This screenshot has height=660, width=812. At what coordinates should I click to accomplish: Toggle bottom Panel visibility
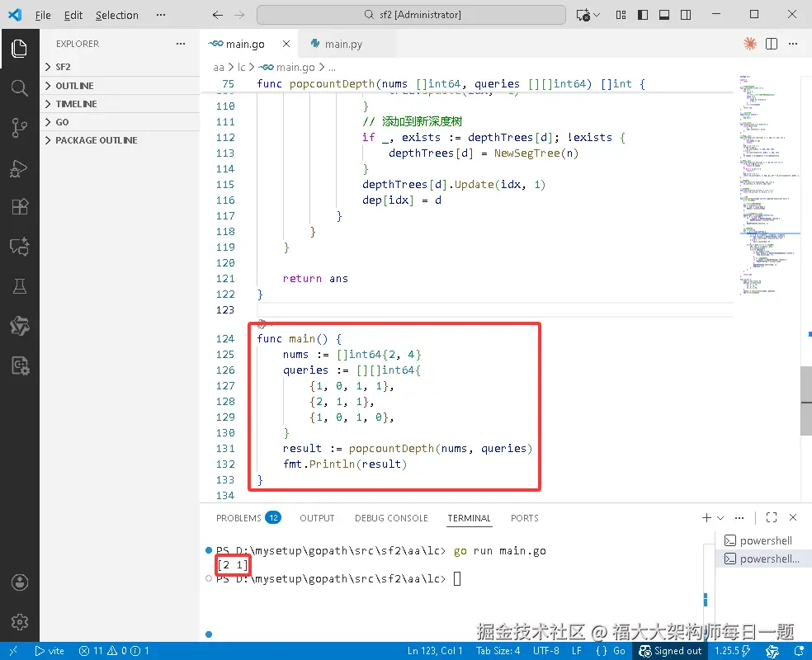[x=664, y=15]
